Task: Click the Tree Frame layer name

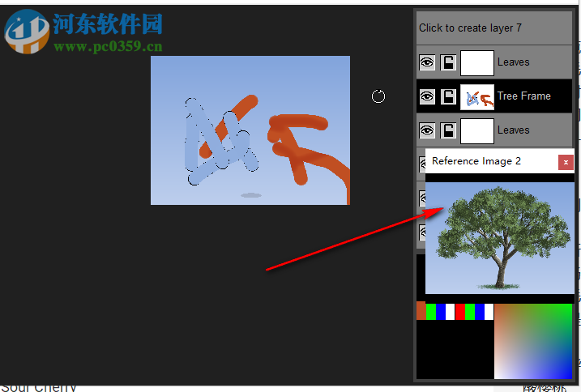Action: (524, 96)
